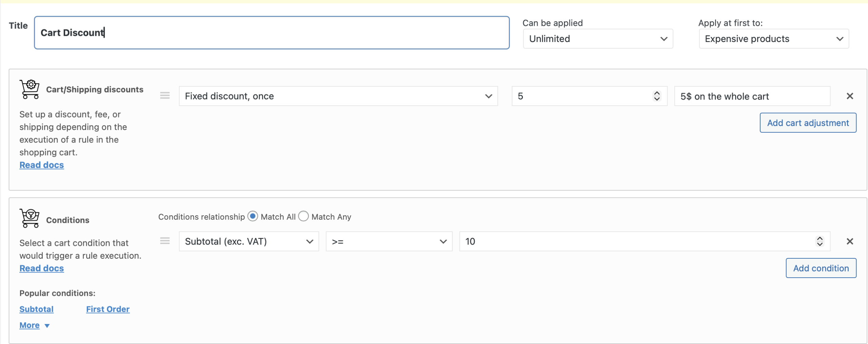Open the Fixed discount, once type dropdown
This screenshot has height=344, width=868.
point(338,96)
